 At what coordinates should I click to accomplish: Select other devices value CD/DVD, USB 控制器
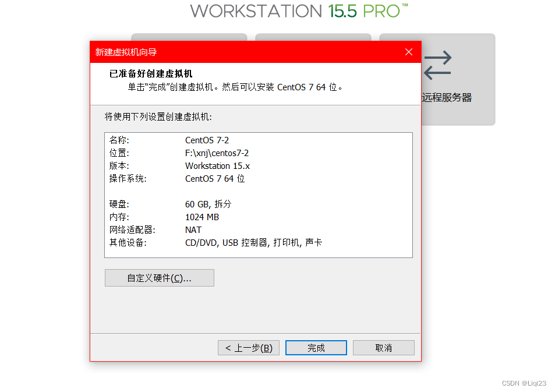pos(253,242)
